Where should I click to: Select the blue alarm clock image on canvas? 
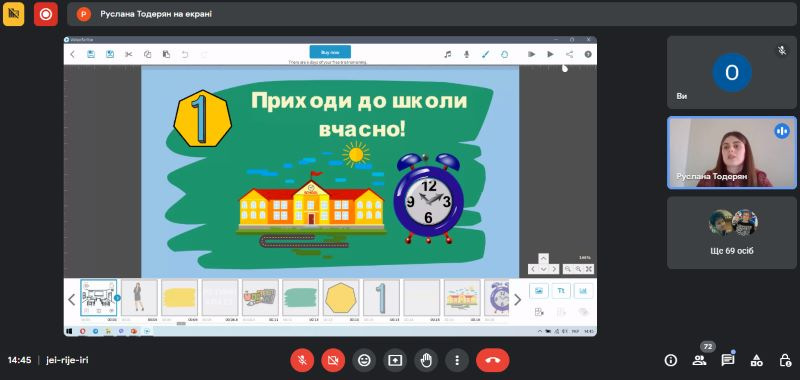coord(428,198)
